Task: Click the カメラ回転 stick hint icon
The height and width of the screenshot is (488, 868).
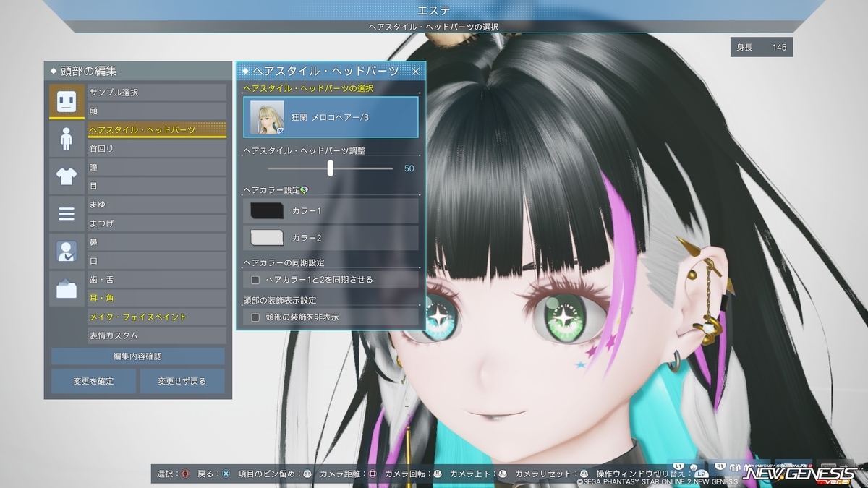Action: [x=438, y=474]
